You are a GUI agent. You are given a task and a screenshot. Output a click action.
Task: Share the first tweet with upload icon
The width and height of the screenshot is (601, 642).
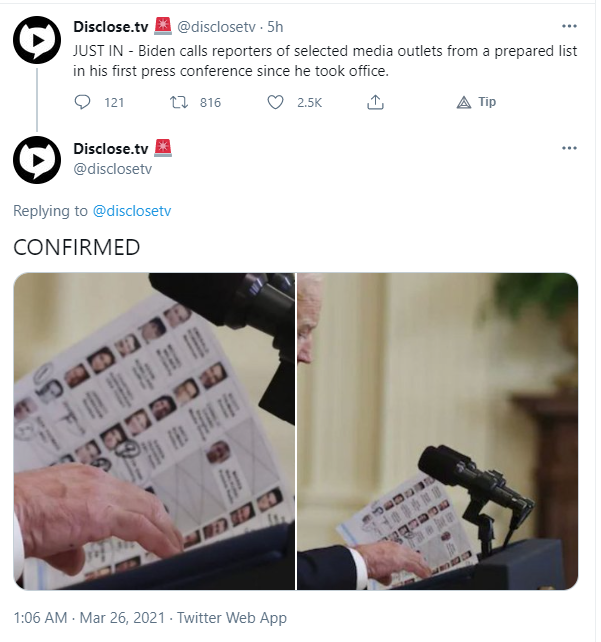click(375, 102)
